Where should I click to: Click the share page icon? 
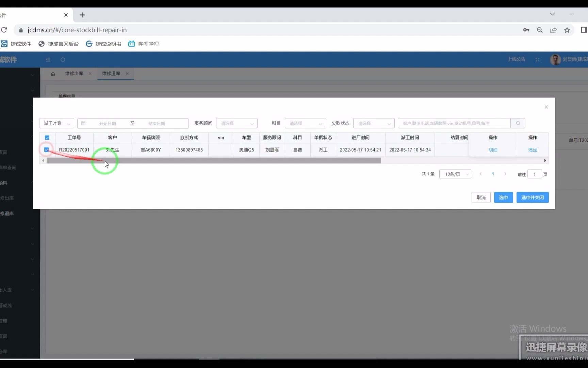point(553,30)
